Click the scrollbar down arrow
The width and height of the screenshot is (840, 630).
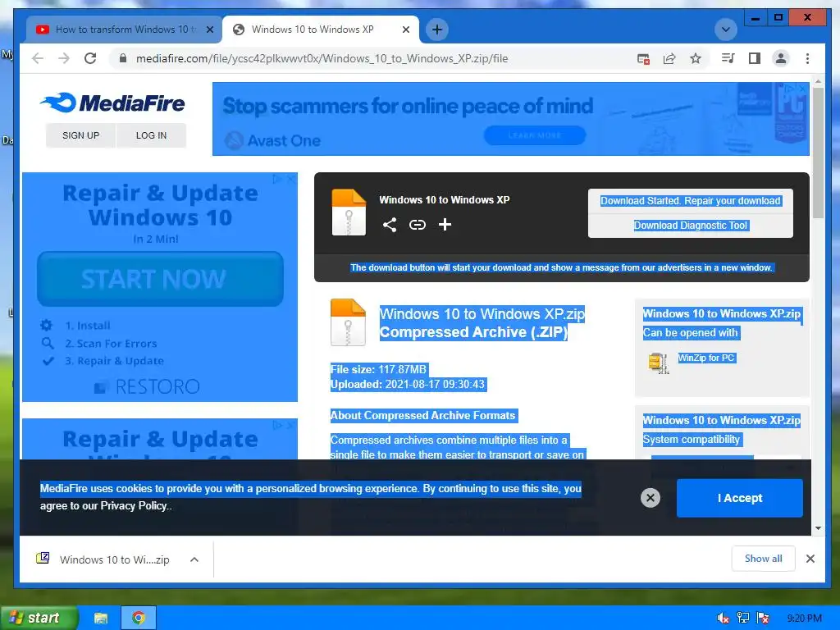click(x=818, y=528)
